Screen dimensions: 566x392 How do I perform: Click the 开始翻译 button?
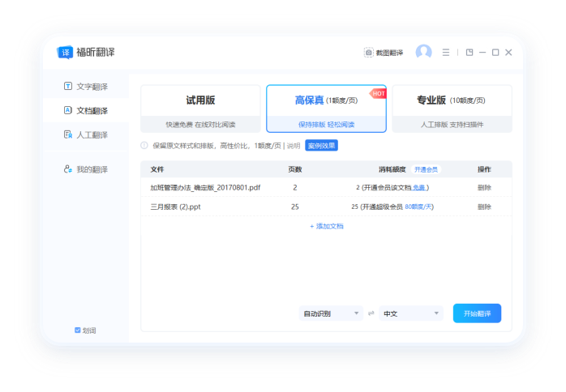(x=477, y=313)
